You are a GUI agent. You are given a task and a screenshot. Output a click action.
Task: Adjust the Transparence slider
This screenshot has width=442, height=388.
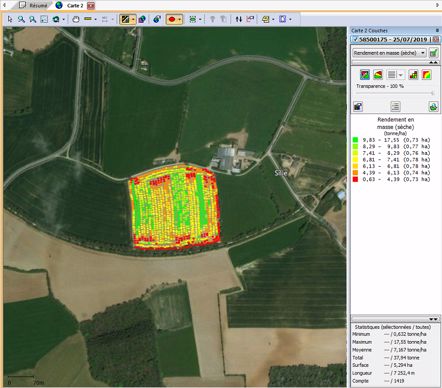click(x=395, y=93)
